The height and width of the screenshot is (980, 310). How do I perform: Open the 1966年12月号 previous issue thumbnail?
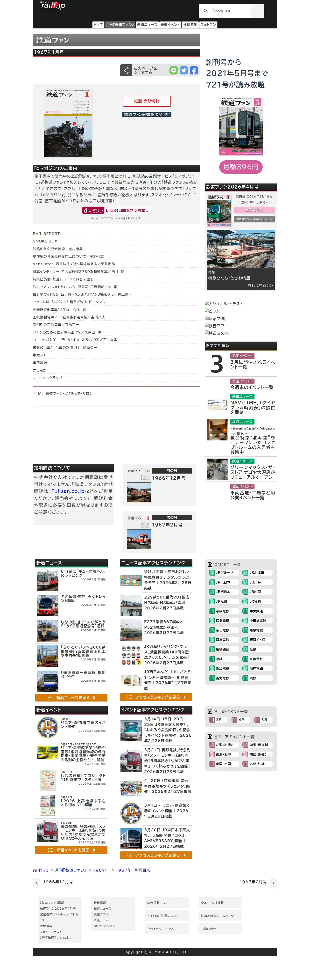pyautogui.click(x=139, y=485)
